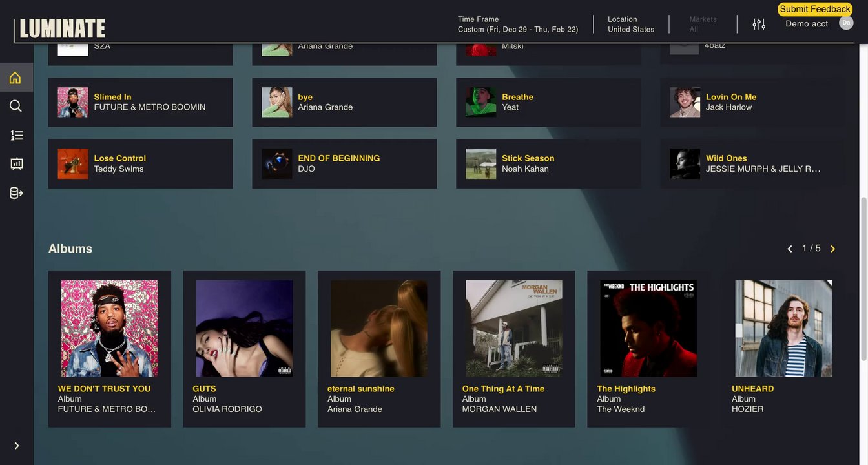Open the song END OF BEGINNING
Screen dimensions: 868x465
click(x=338, y=158)
